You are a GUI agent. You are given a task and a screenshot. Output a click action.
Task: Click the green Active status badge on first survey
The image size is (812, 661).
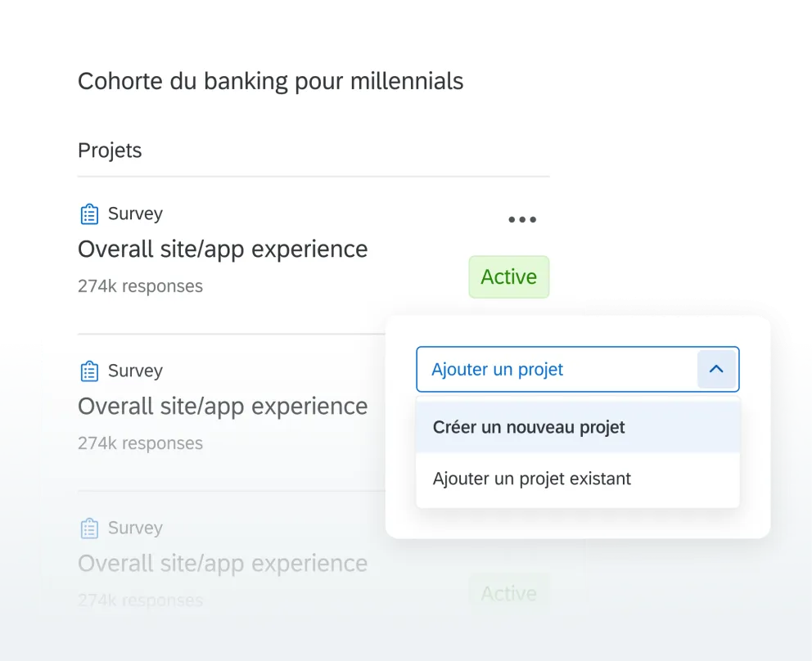[x=508, y=277]
